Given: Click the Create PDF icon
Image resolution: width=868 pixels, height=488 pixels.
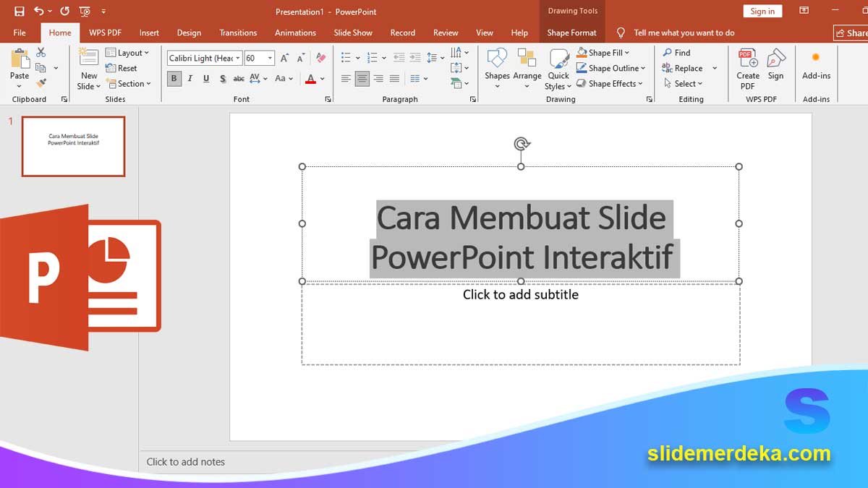Looking at the screenshot, I should point(748,69).
